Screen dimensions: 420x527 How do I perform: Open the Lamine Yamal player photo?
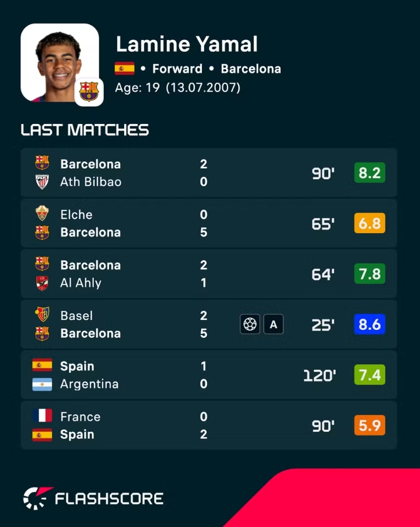click(x=60, y=63)
